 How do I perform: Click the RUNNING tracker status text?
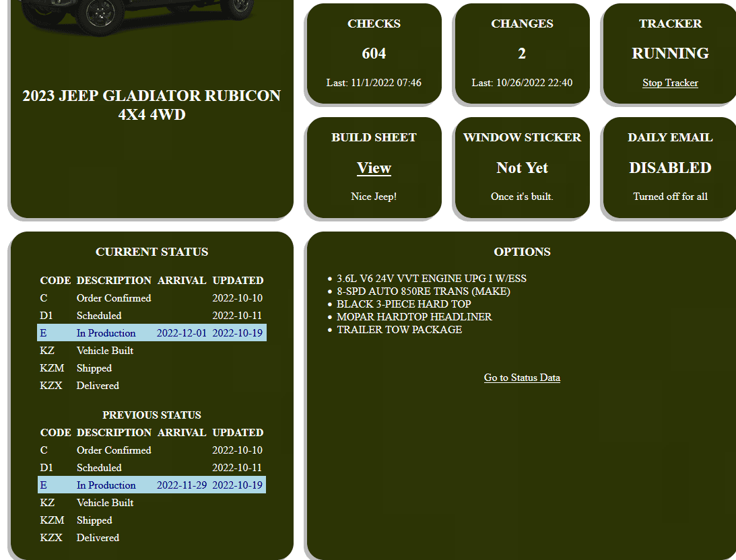coord(670,53)
